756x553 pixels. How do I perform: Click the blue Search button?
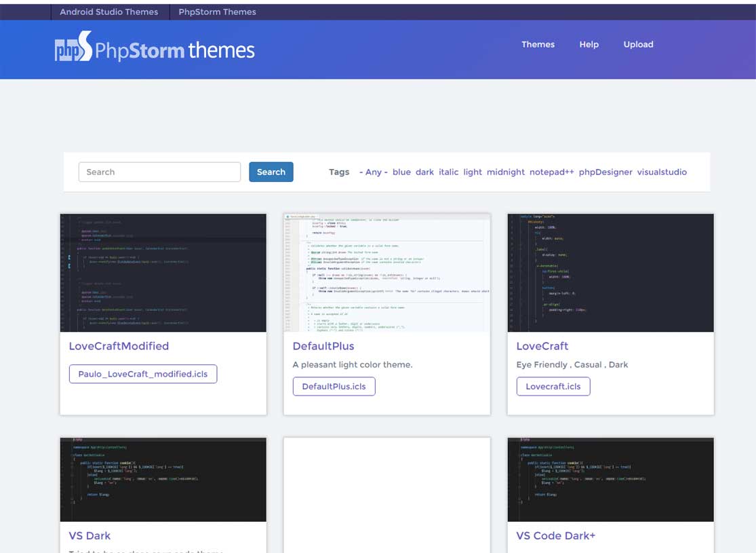pyautogui.click(x=271, y=172)
